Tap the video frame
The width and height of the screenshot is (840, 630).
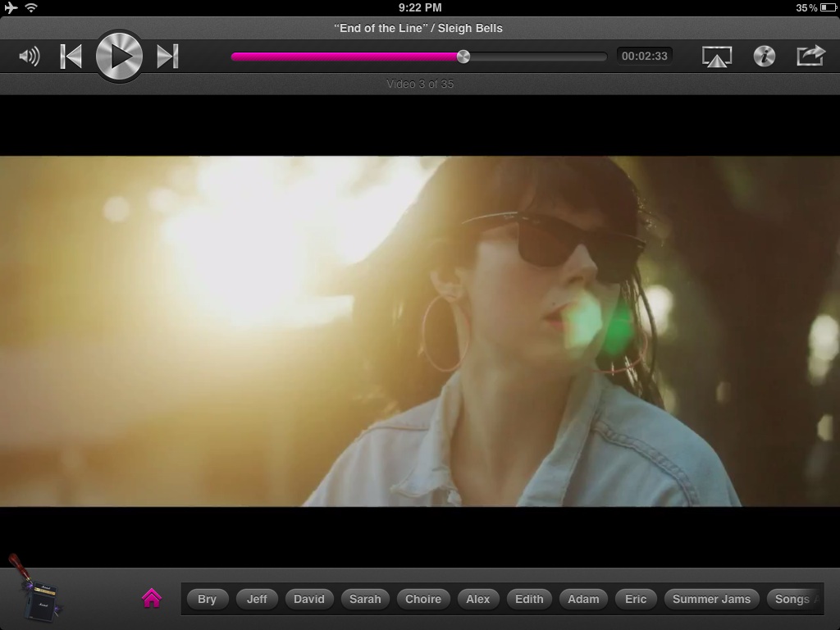420,331
